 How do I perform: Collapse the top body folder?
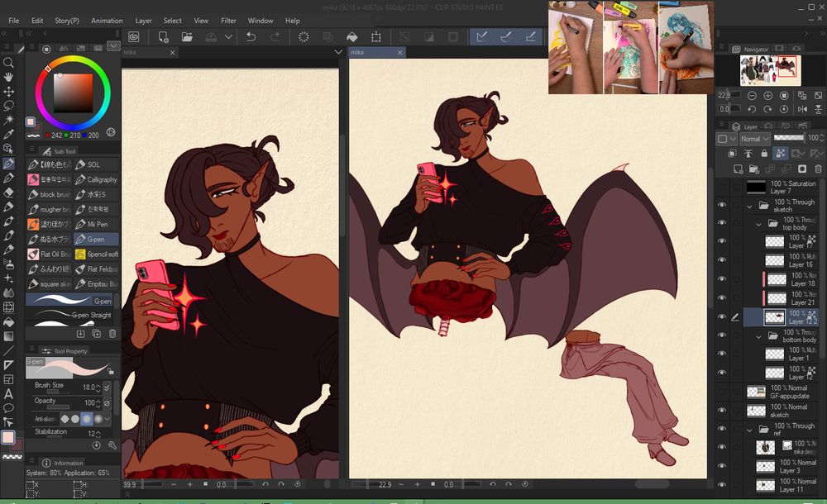click(758, 224)
